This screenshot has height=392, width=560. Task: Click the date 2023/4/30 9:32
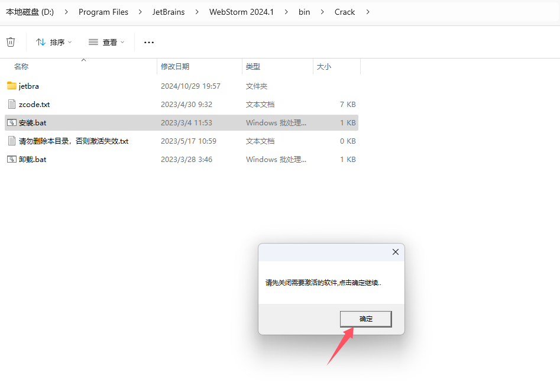pos(186,105)
